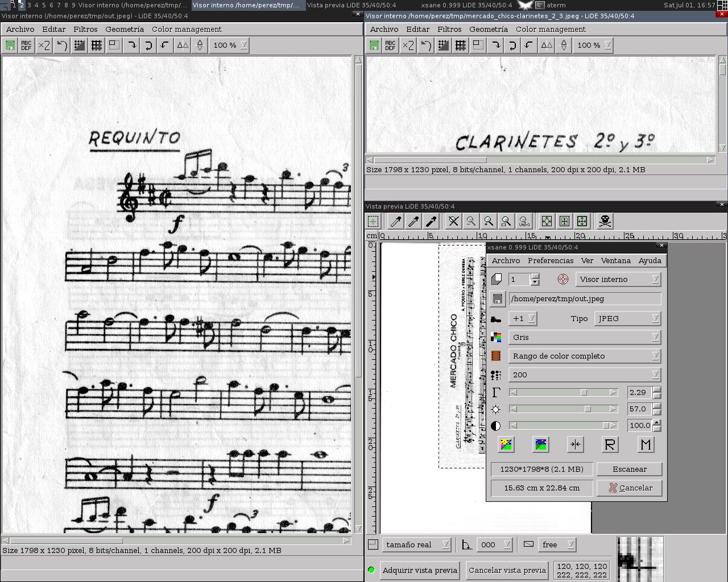
Task: Open the tamaño real preset area dropdown
Action: (x=416, y=544)
